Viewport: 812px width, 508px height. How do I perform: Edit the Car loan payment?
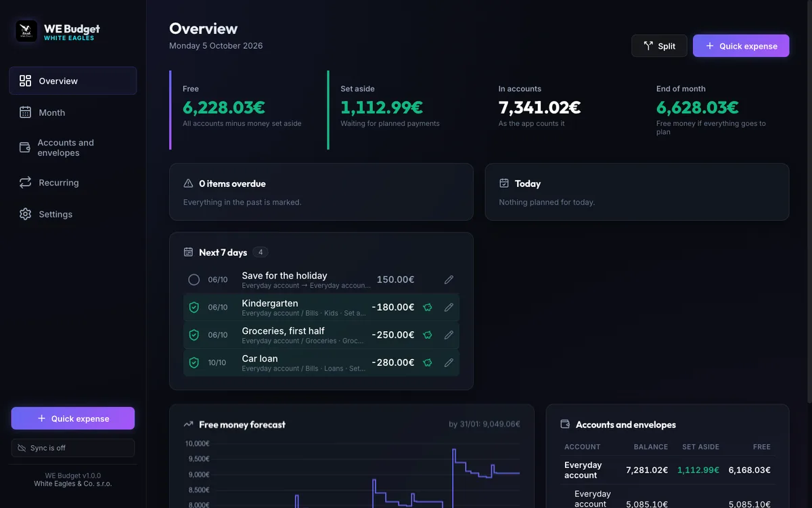(x=449, y=363)
